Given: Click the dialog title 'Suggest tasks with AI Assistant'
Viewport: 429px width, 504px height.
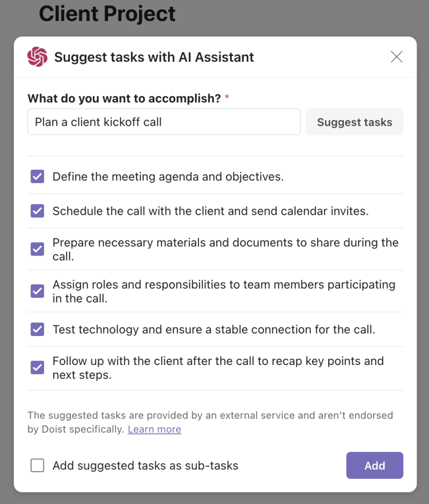Looking at the screenshot, I should 153,57.
